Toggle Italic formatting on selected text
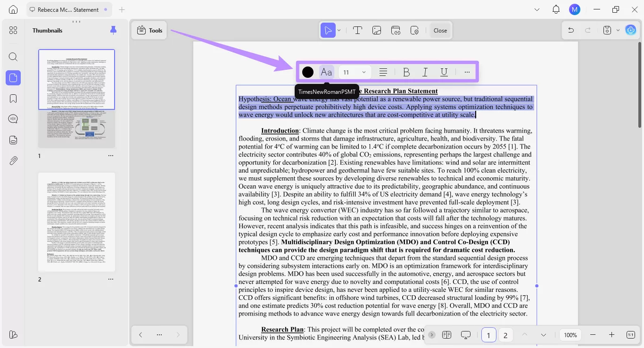644x348 pixels. [425, 72]
